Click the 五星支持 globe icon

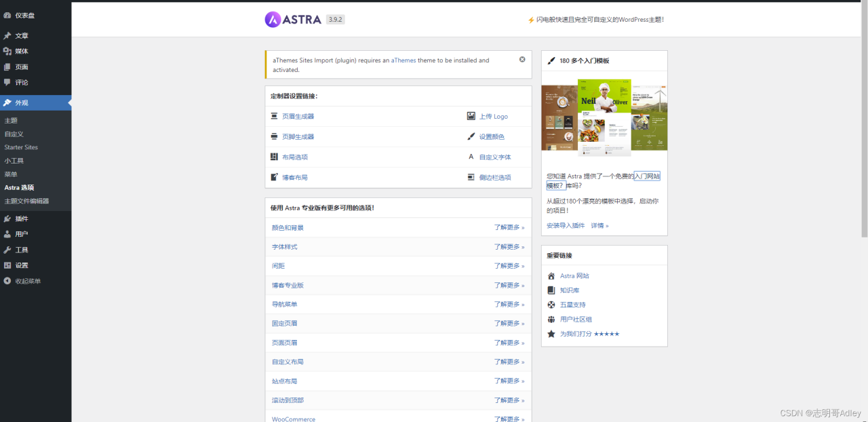(x=551, y=305)
